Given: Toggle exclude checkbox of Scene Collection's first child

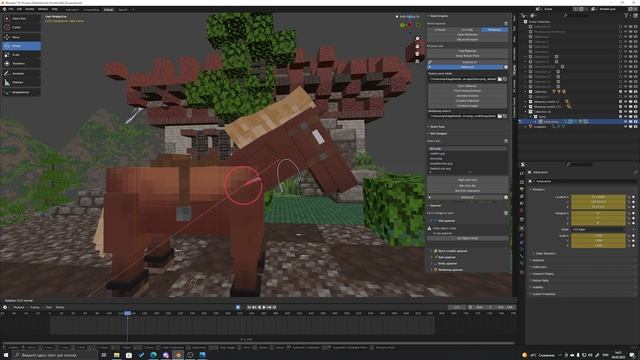Looking at the screenshot, I should coord(620,27).
